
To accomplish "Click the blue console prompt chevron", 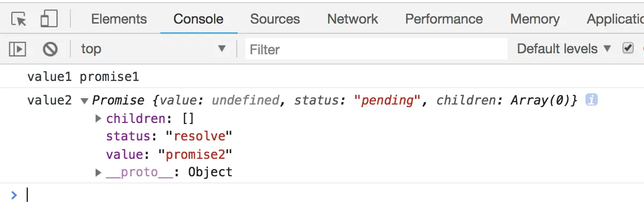I will coord(14,195).
